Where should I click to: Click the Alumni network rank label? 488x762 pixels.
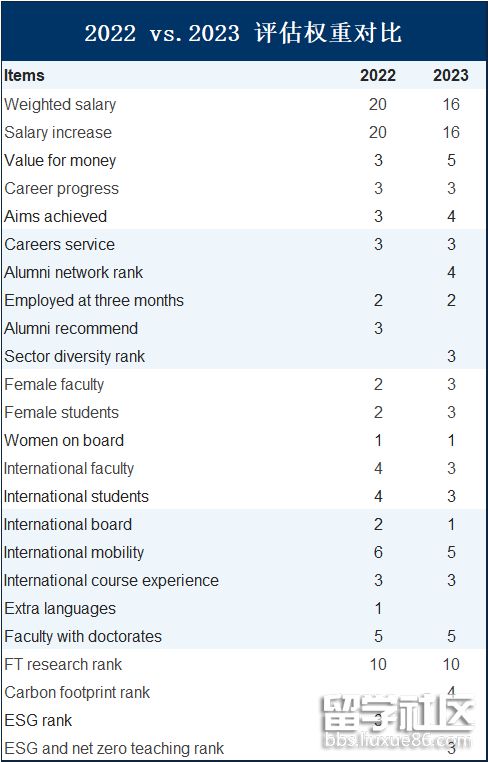(74, 273)
